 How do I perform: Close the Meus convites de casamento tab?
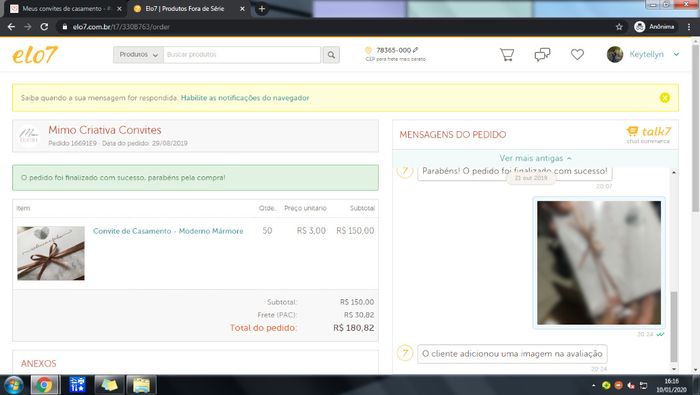pos(119,8)
